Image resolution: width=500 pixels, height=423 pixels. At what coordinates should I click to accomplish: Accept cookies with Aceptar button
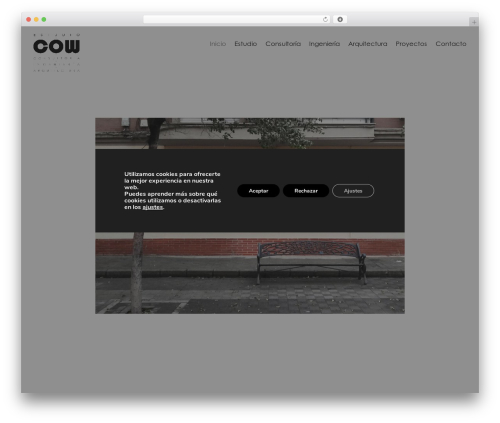(x=258, y=191)
